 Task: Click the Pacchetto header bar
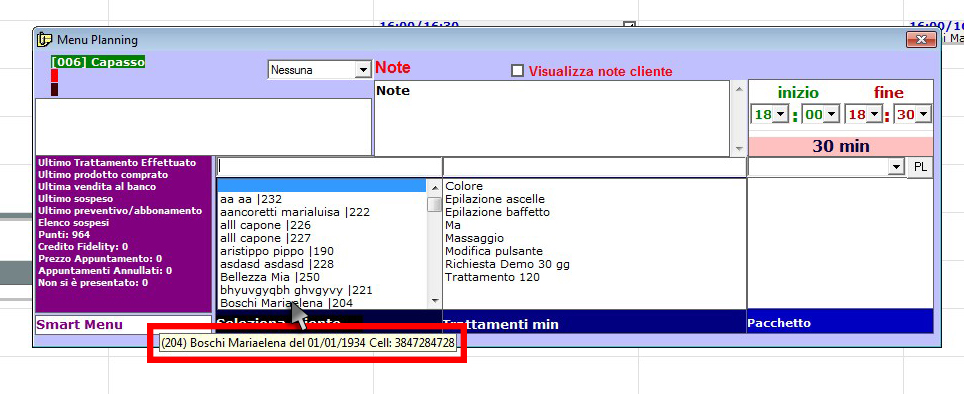[x=840, y=322]
